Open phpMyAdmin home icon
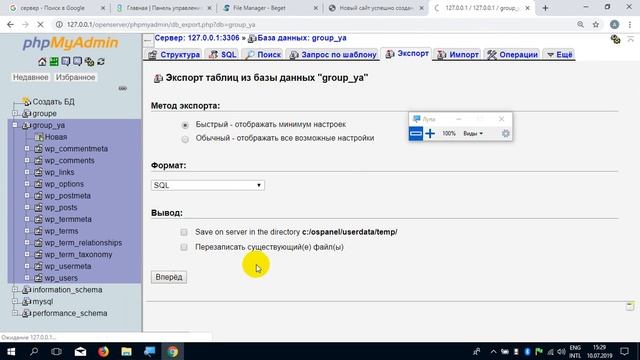The width and height of the screenshot is (640, 360). pyautogui.click(x=42, y=62)
